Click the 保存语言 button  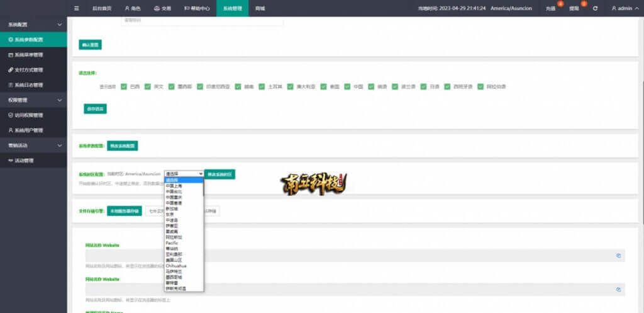click(x=95, y=109)
